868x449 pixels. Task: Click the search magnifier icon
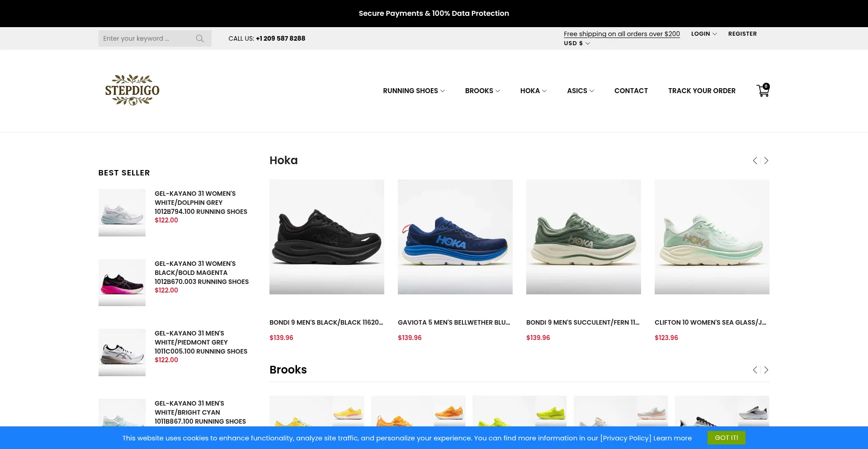click(x=200, y=38)
